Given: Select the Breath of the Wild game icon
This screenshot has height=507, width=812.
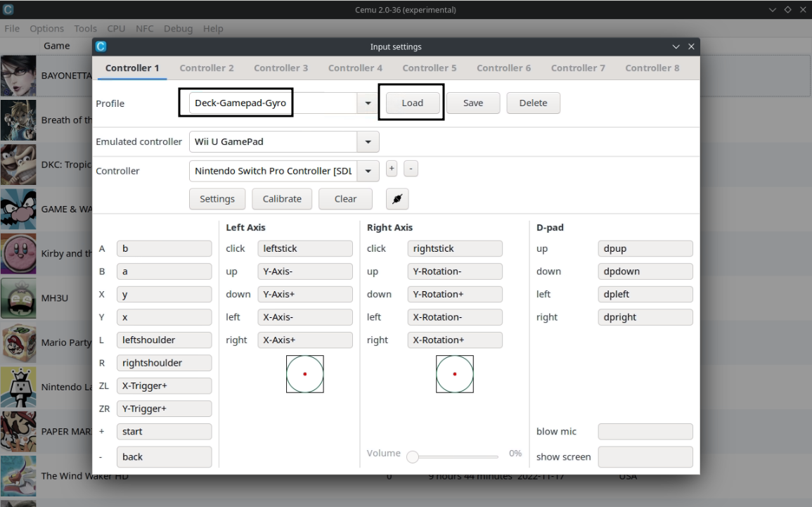Looking at the screenshot, I should 19,120.
